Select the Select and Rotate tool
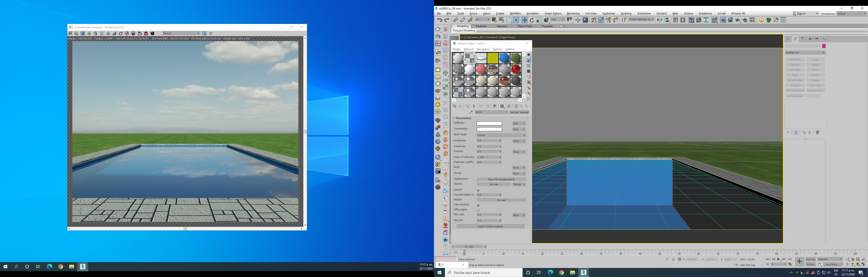This screenshot has width=868, height=277. 532,20
